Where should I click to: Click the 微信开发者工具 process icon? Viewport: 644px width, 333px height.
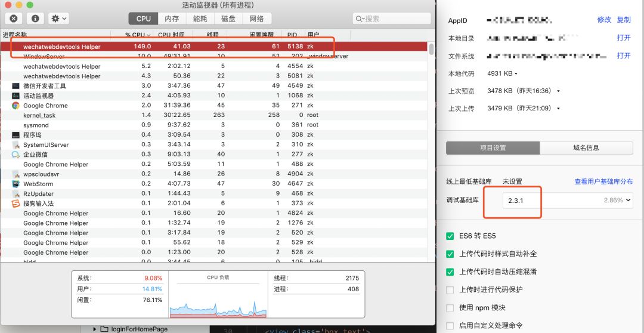[16, 86]
